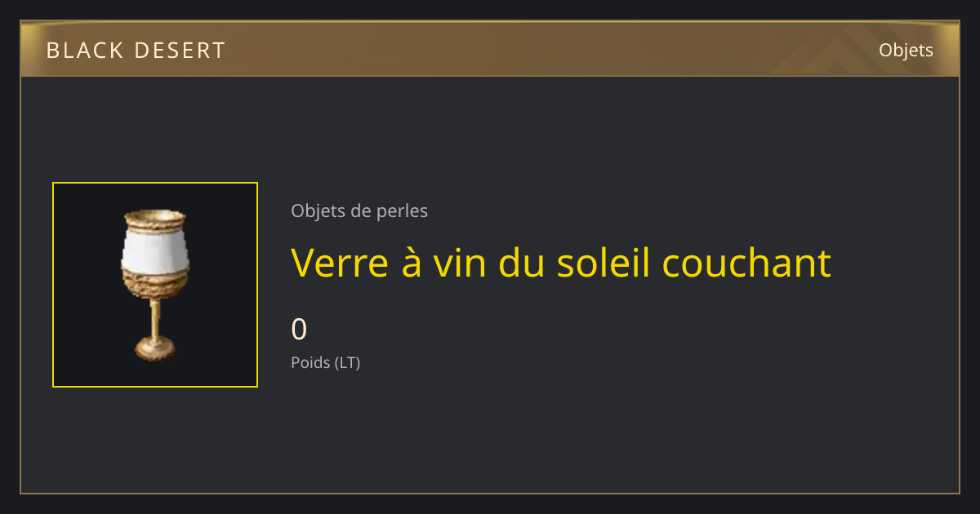Click the golden rim of the glass

(x=155, y=219)
